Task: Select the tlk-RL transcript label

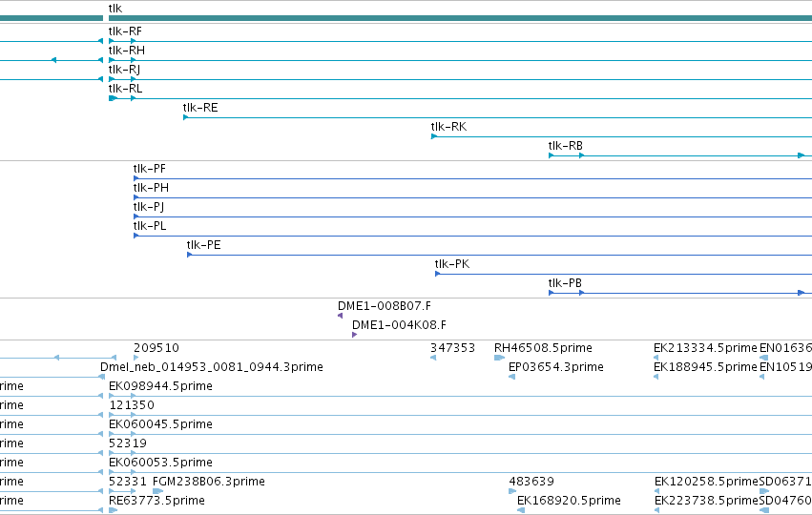Action: point(125,89)
